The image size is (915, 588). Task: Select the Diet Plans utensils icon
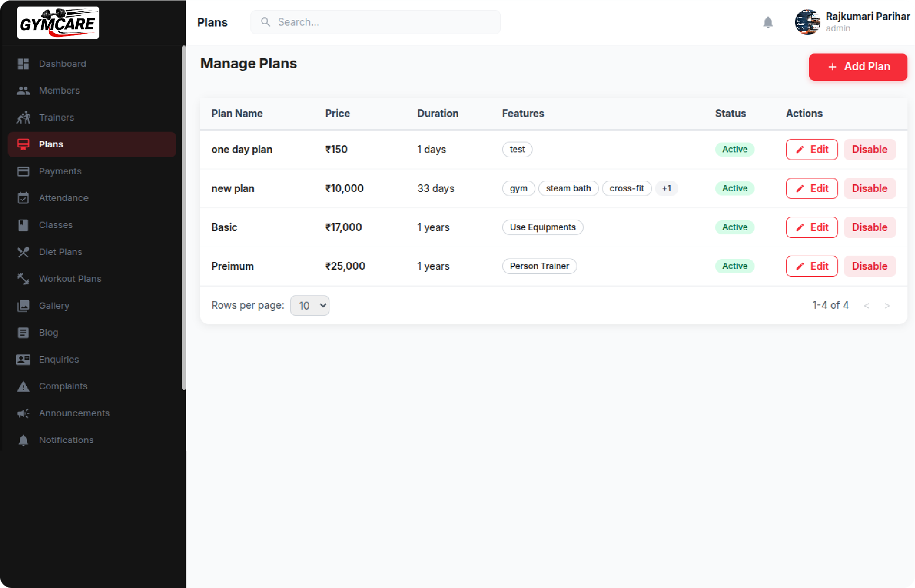tap(23, 252)
